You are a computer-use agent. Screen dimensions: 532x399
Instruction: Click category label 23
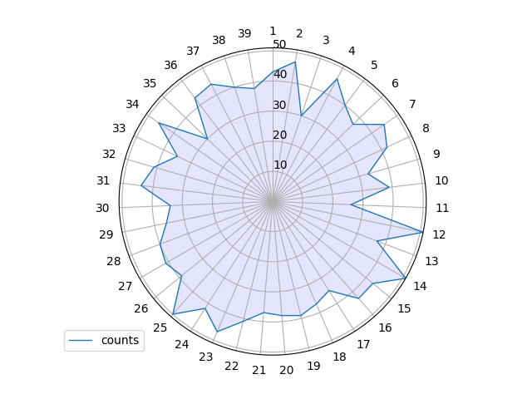click(205, 357)
